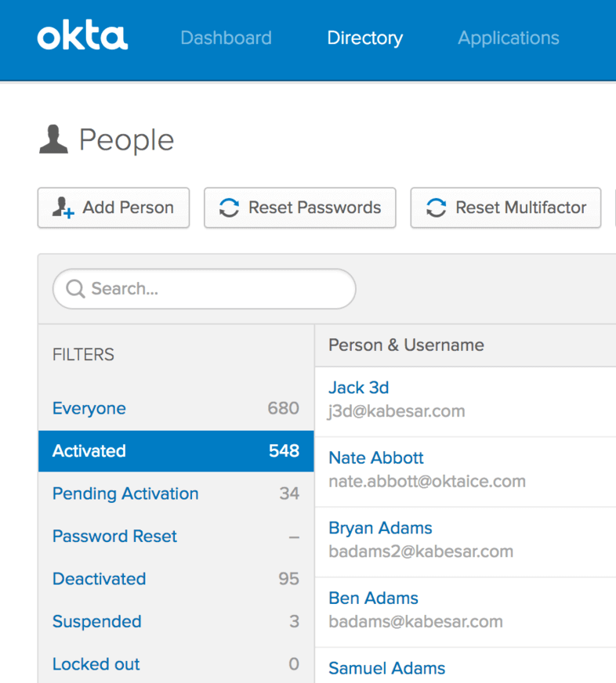Image resolution: width=616 pixels, height=683 pixels.
Task: Open Nate Abbott's user profile
Action: coord(375,457)
